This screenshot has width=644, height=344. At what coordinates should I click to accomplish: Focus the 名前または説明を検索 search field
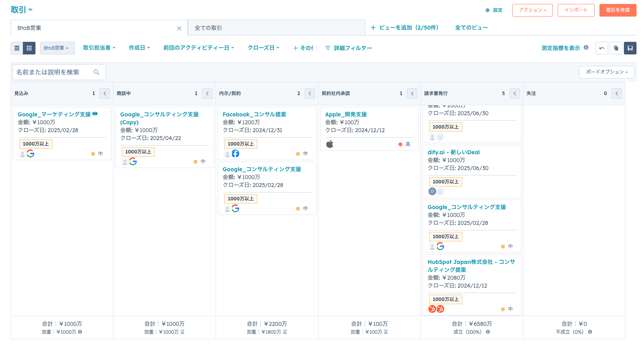pos(59,72)
